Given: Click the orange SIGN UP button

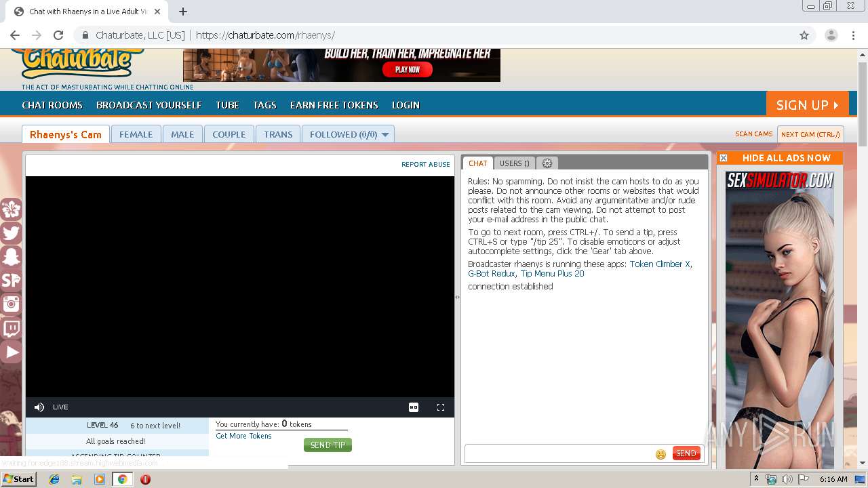Looking at the screenshot, I should (808, 104).
